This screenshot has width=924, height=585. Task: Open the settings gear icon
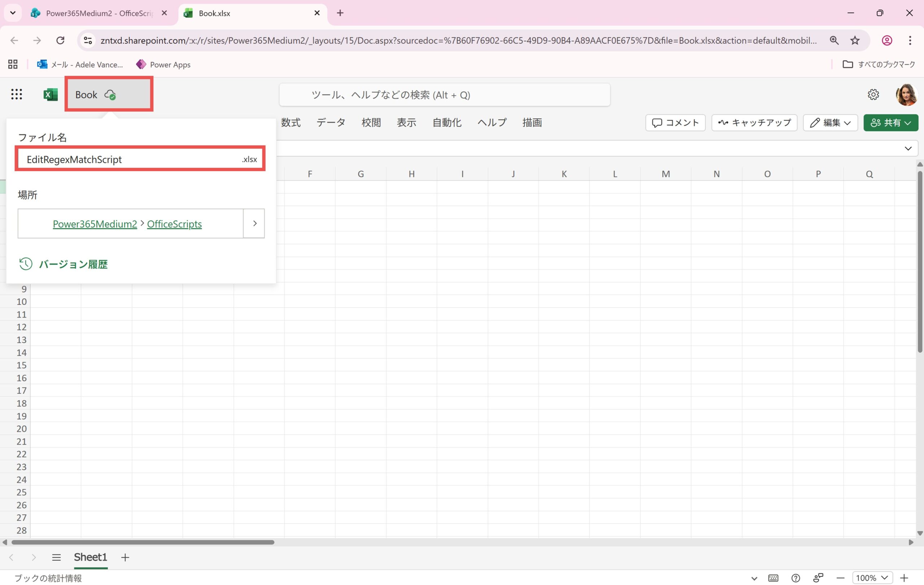873,94
